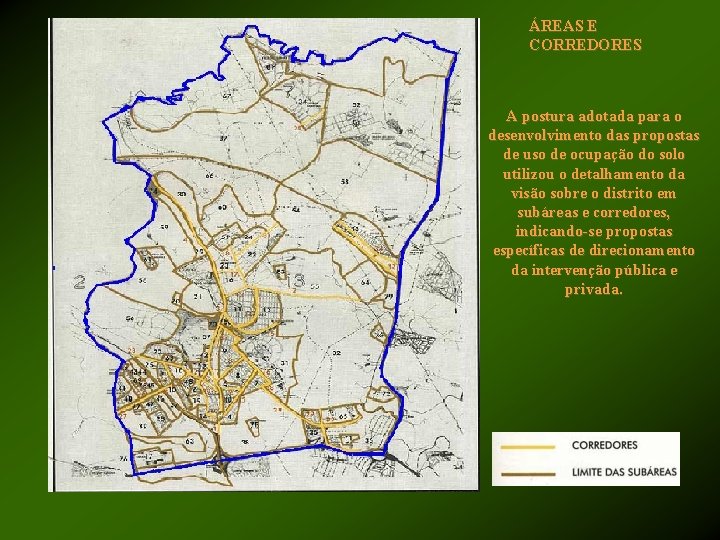Click the "LIMITE DAS SUBÁREAS" legend label

point(624,472)
